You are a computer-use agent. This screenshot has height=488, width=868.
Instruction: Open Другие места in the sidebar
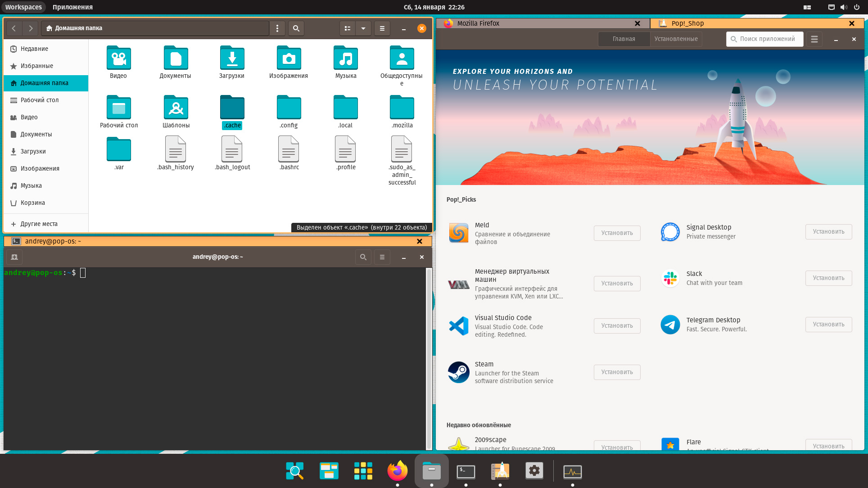39,224
